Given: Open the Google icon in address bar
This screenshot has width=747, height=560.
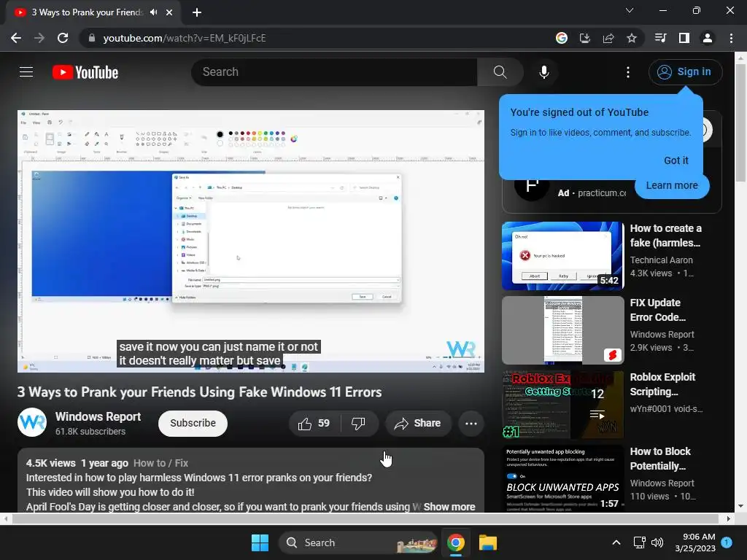Looking at the screenshot, I should (x=562, y=38).
